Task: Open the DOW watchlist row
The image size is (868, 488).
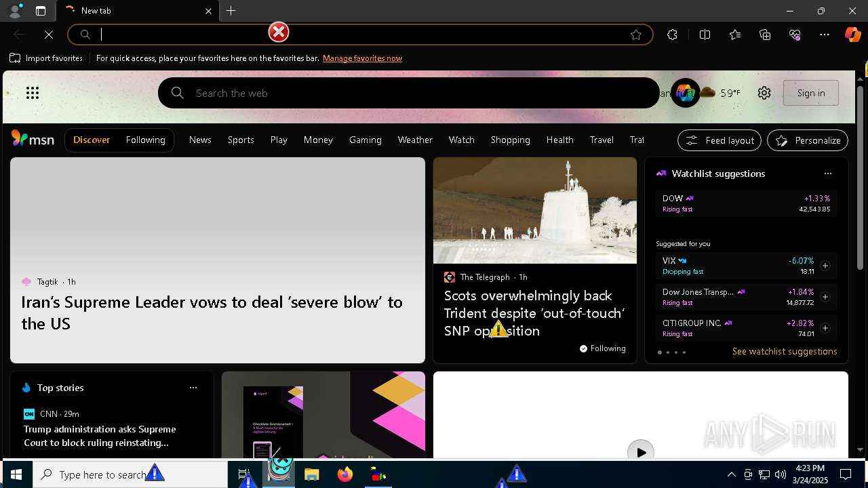Action: tap(746, 203)
